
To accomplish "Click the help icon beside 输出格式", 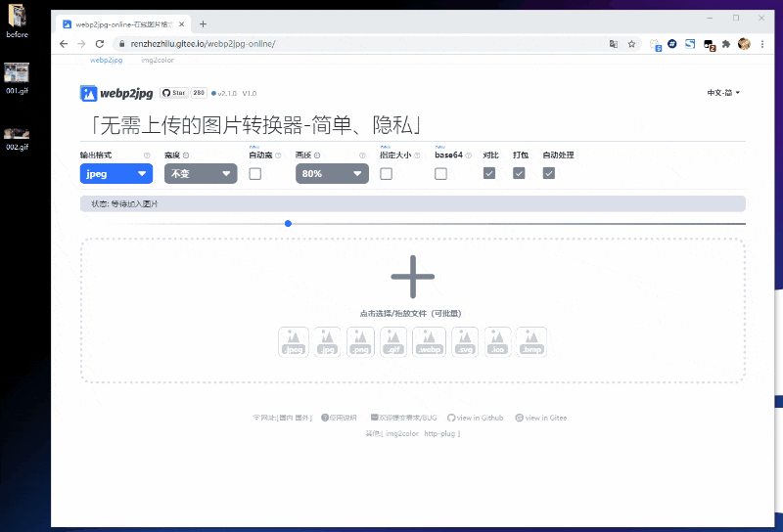I will (147, 155).
